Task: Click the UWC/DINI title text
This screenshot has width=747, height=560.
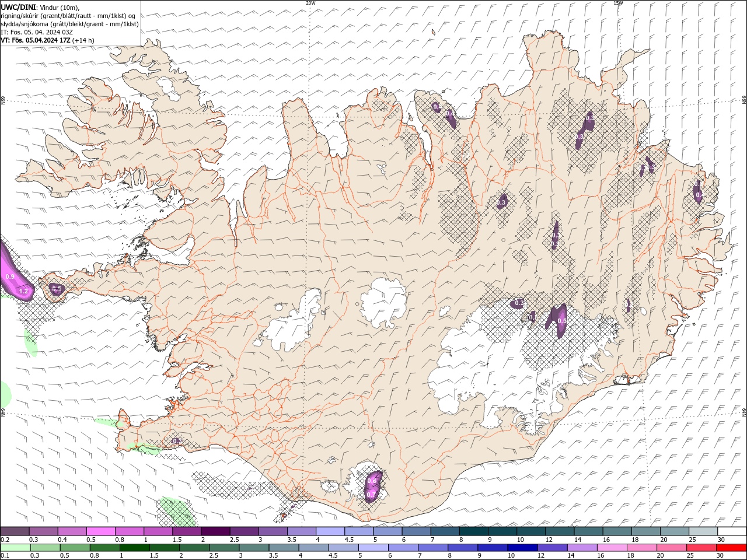Action: coord(19,7)
